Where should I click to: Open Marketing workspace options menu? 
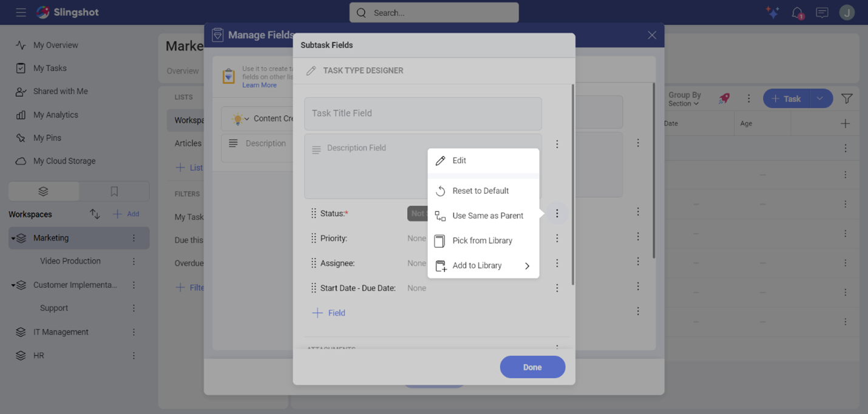coord(134,238)
